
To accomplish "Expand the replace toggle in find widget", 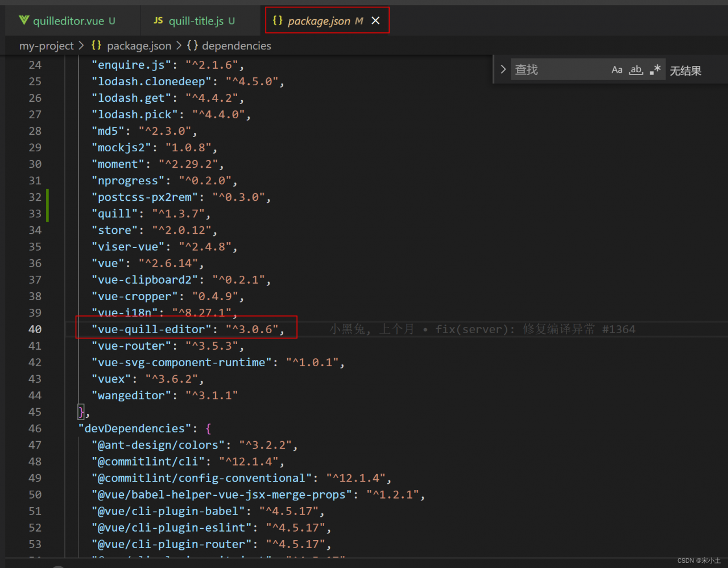I will click(x=503, y=69).
